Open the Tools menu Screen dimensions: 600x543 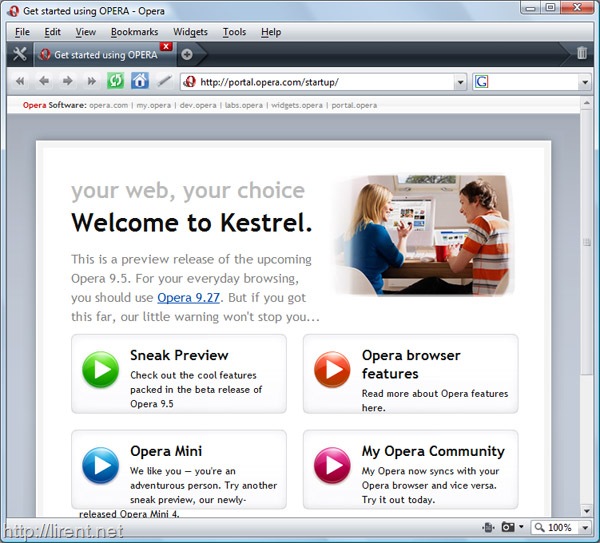coord(234,32)
